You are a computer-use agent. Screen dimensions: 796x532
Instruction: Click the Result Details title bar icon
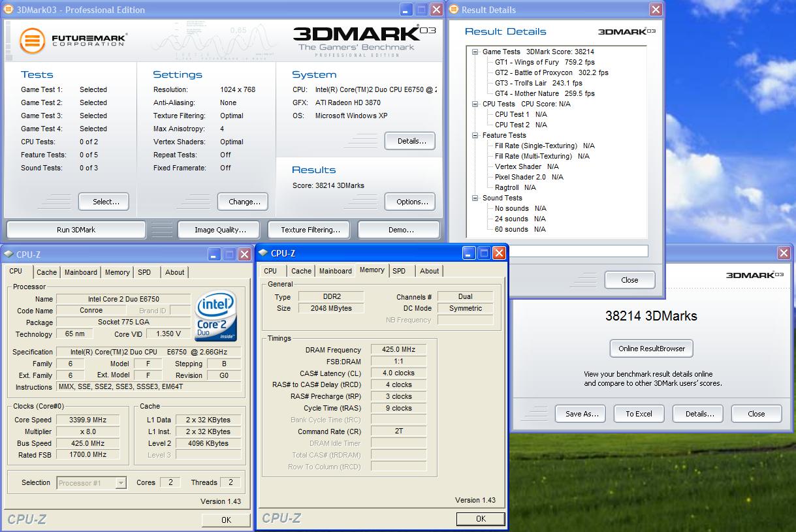pos(454,10)
